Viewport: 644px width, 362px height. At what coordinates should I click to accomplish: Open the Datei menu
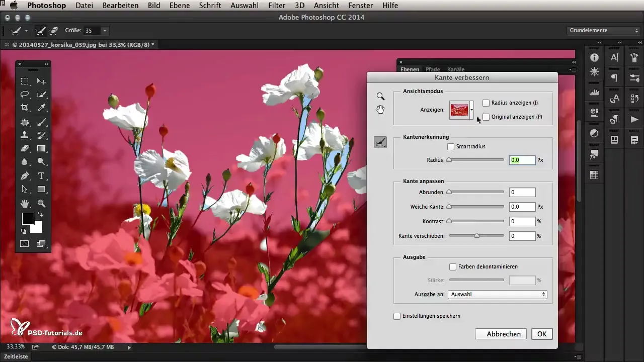coord(85,6)
